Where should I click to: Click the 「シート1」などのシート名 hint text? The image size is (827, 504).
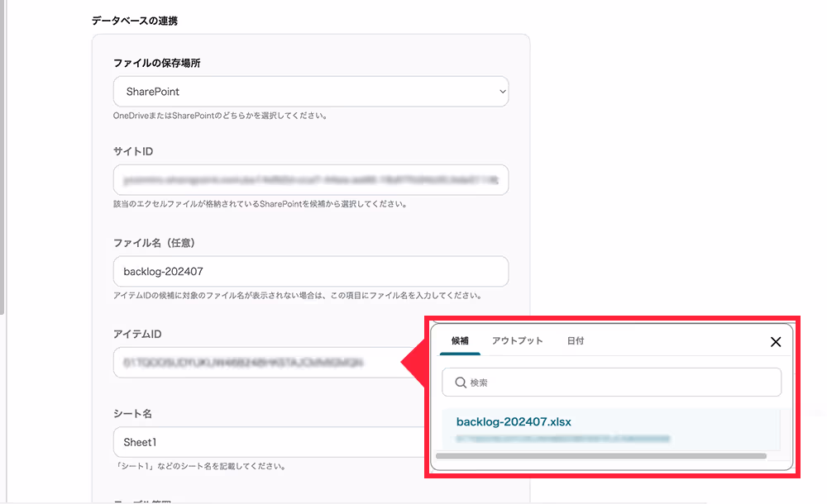tap(200, 466)
